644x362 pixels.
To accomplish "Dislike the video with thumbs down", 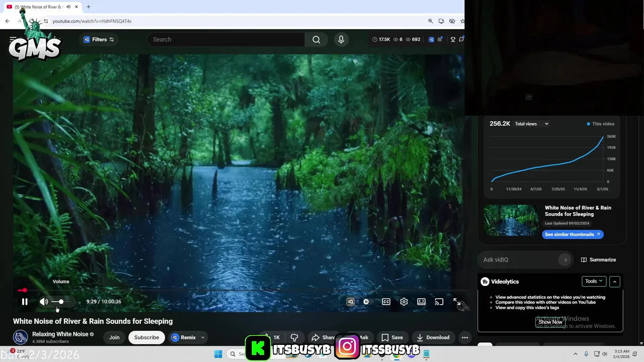I will click(294, 337).
